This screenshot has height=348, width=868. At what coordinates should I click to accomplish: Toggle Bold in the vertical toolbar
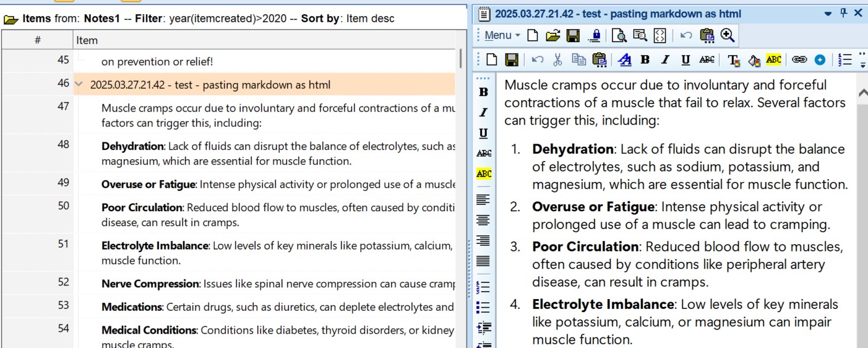484,92
